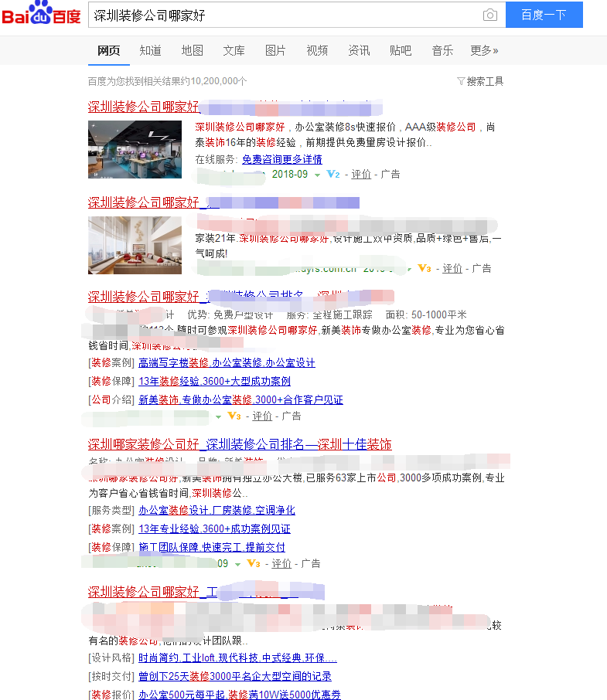
Task: Open 深圳哪家装修公司好_深圳装修公司排名 title
Action: tap(240, 444)
